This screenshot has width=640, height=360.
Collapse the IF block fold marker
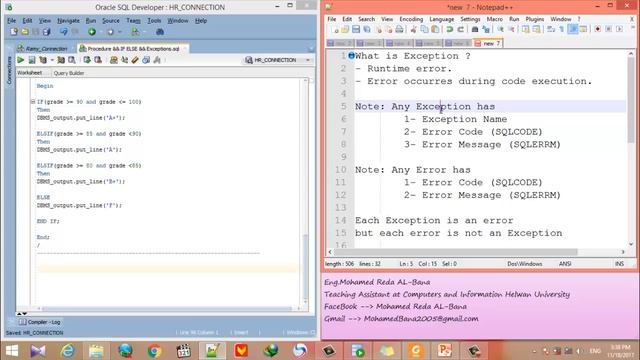(33, 102)
